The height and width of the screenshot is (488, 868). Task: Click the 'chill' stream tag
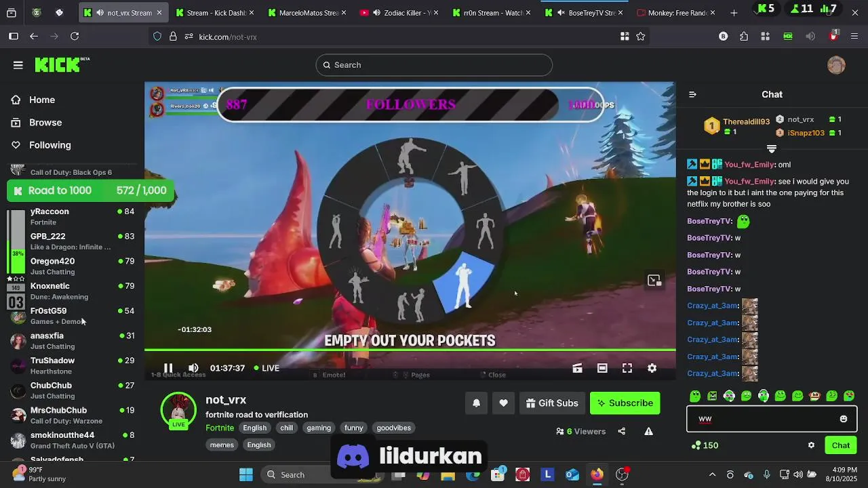click(287, 428)
